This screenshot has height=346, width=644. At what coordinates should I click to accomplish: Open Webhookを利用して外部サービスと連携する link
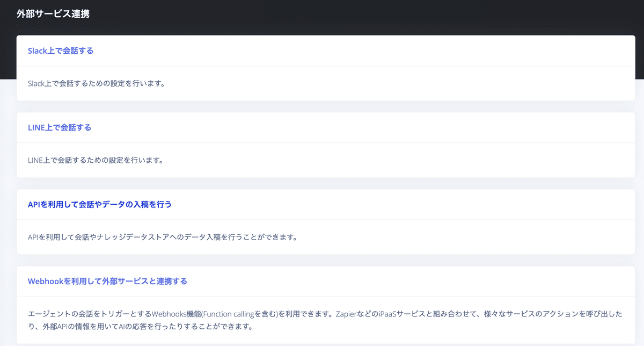pyautogui.click(x=107, y=281)
